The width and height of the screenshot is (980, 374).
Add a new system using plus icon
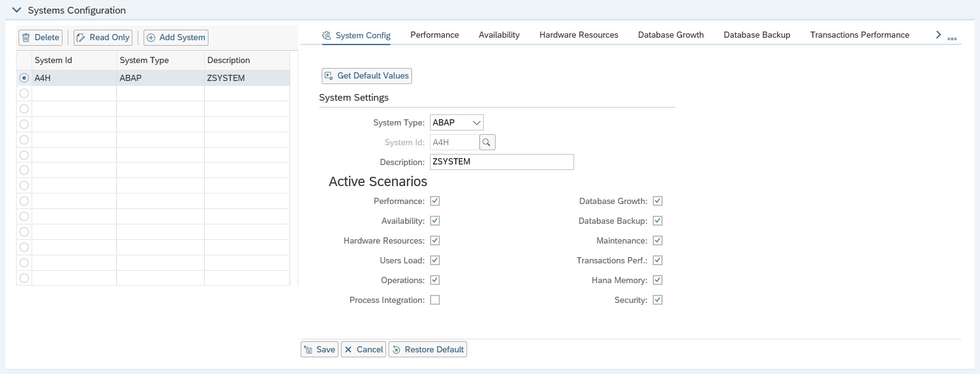(x=176, y=38)
